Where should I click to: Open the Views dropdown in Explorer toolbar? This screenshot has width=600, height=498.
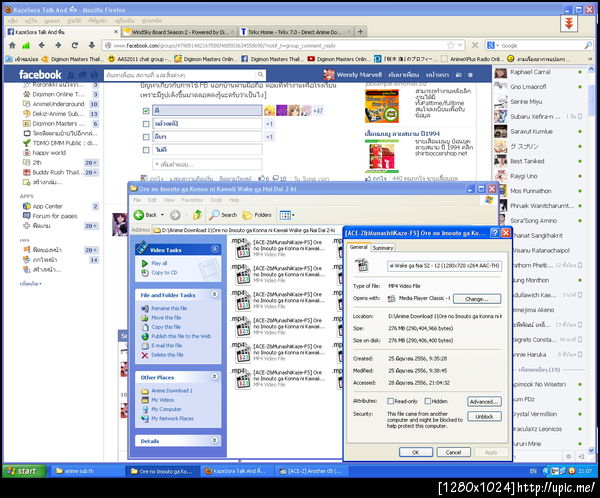coord(287,214)
